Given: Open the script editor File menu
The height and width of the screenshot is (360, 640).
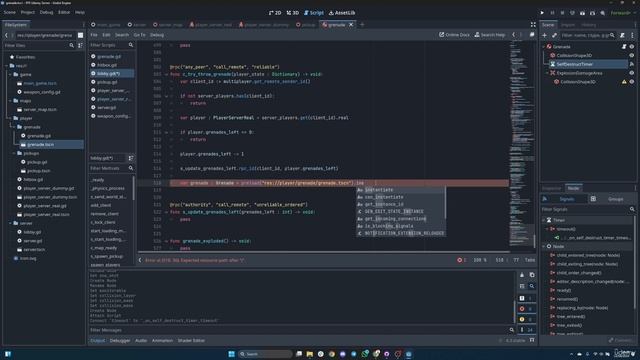Looking at the screenshot, I should pyautogui.click(x=94, y=35).
